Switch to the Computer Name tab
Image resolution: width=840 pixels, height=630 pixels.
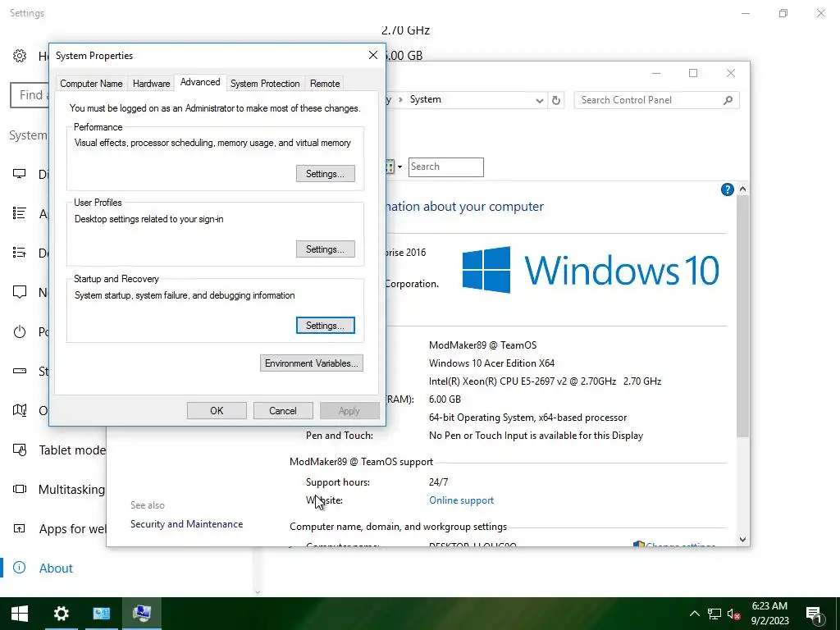click(x=91, y=84)
